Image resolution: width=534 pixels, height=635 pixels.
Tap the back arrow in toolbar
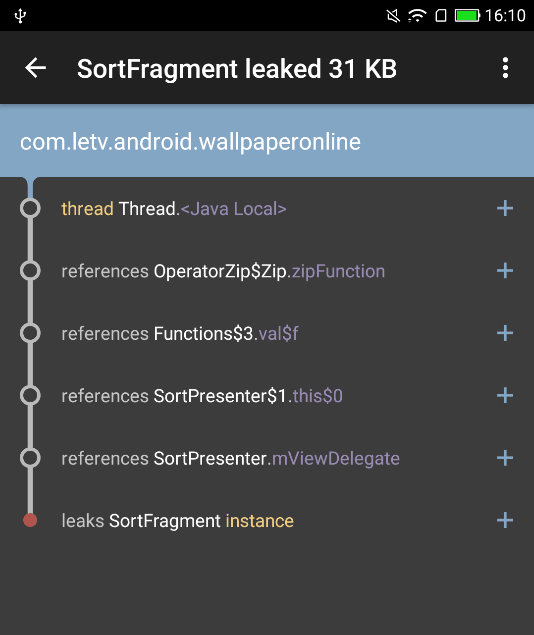pyautogui.click(x=36, y=68)
